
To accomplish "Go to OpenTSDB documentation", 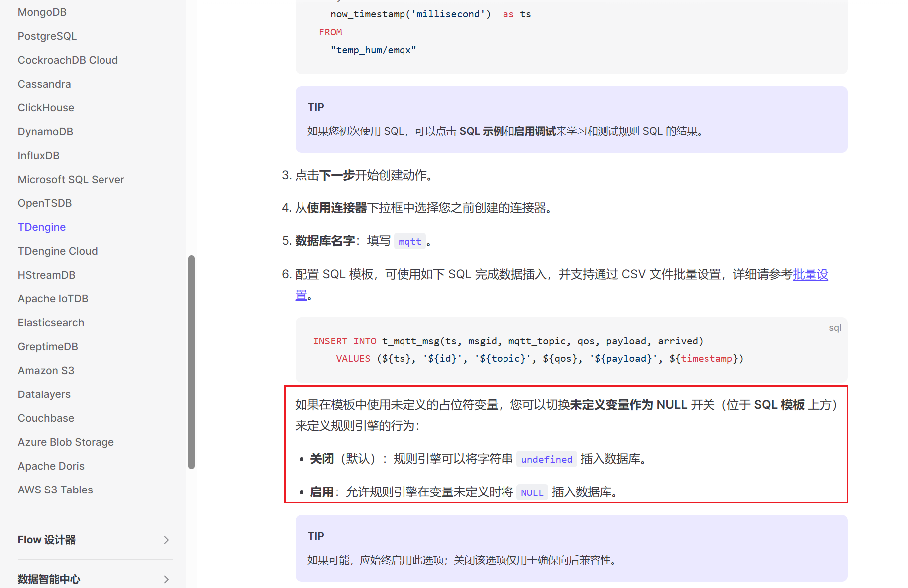I will (45, 203).
